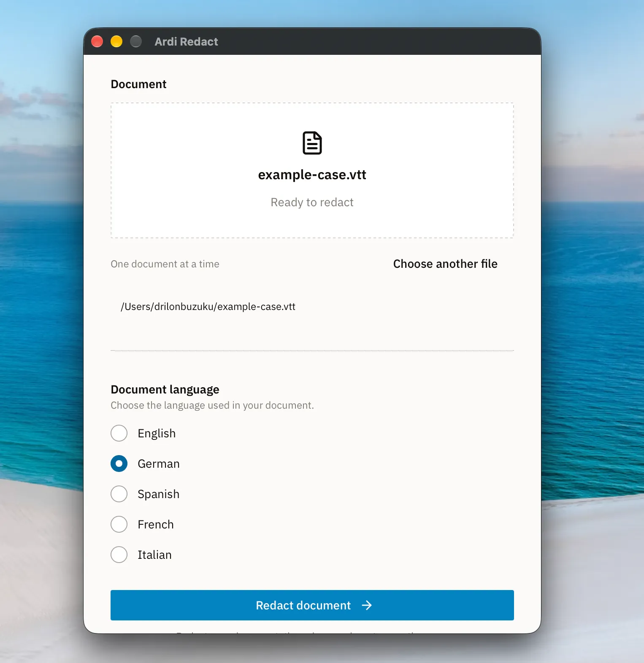Select the English language radio button
The height and width of the screenshot is (663, 644).
coord(119,433)
